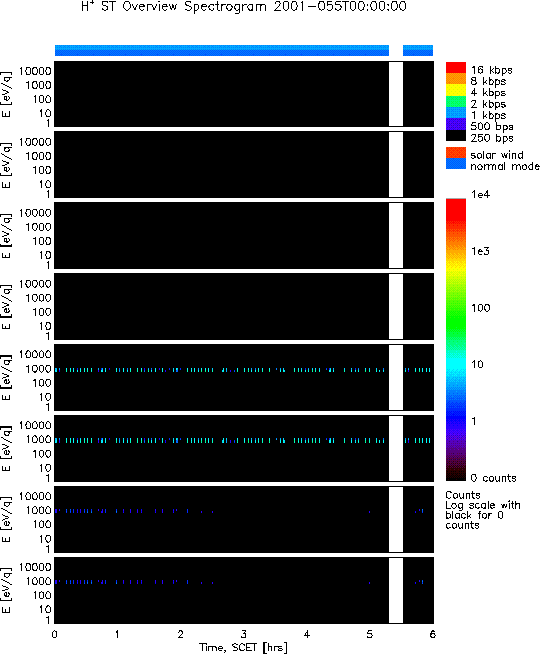The height and width of the screenshot is (654, 540).
Task: Click time axis tick 1
Action: (117, 634)
